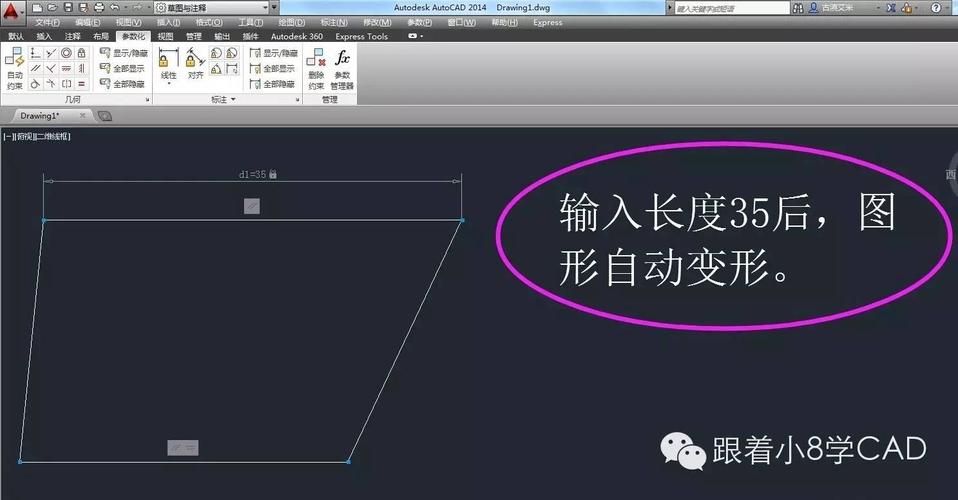Click the New file icon in quick access toolbar

[37, 8]
